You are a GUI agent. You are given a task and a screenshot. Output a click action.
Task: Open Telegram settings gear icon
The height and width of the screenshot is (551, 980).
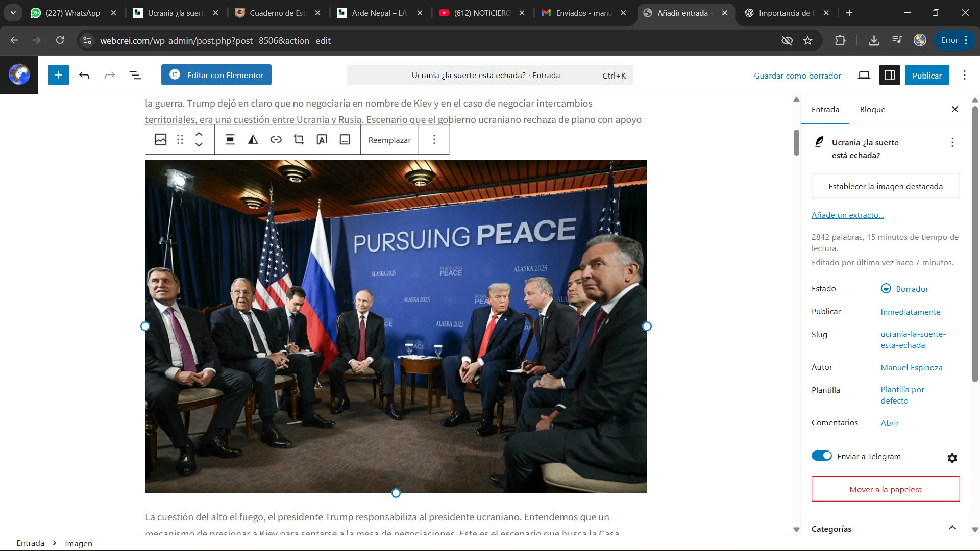(952, 458)
